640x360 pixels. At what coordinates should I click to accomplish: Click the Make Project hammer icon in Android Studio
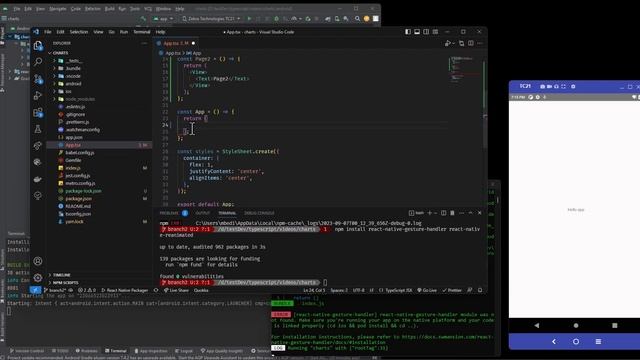(x=143, y=18)
